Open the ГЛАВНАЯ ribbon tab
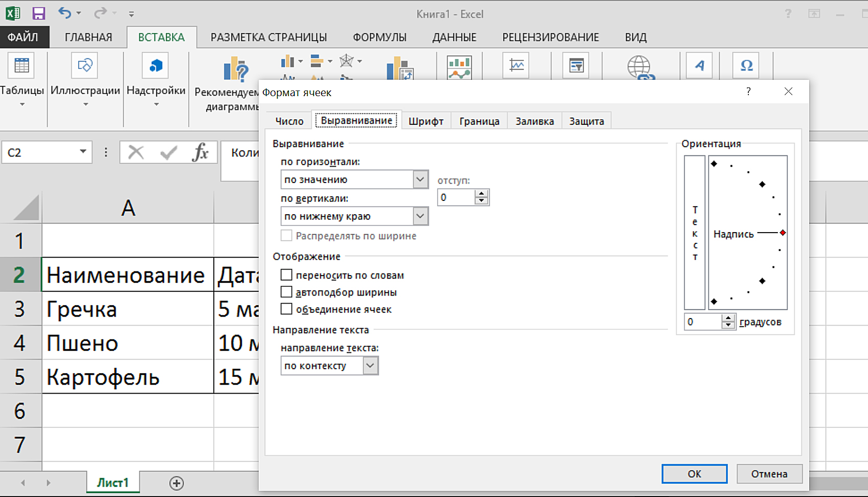The width and height of the screenshot is (868, 497). pos(88,37)
